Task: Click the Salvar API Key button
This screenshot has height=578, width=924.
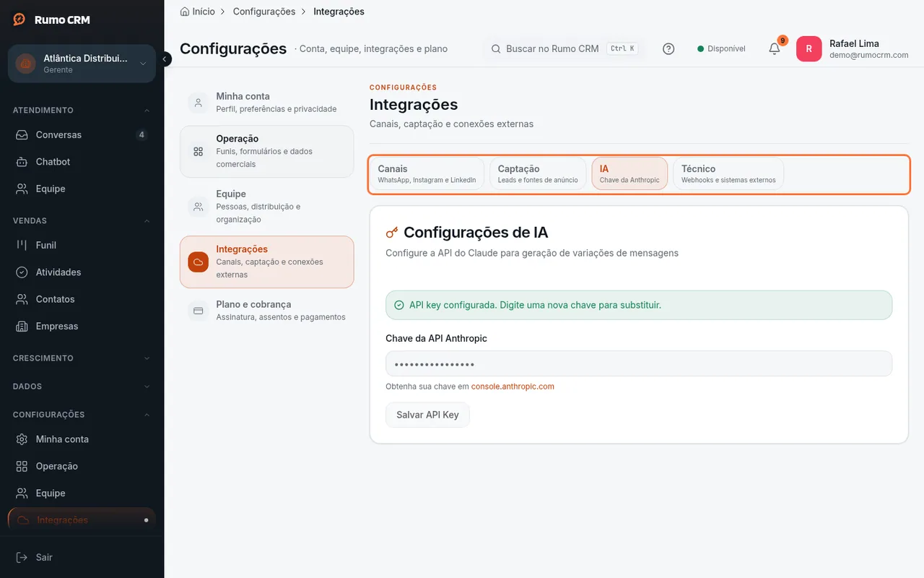Action: (427, 415)
